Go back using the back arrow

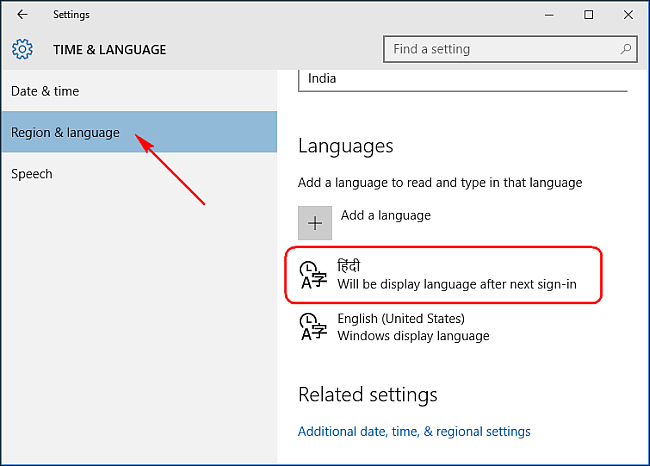click(x=22, y=15)
